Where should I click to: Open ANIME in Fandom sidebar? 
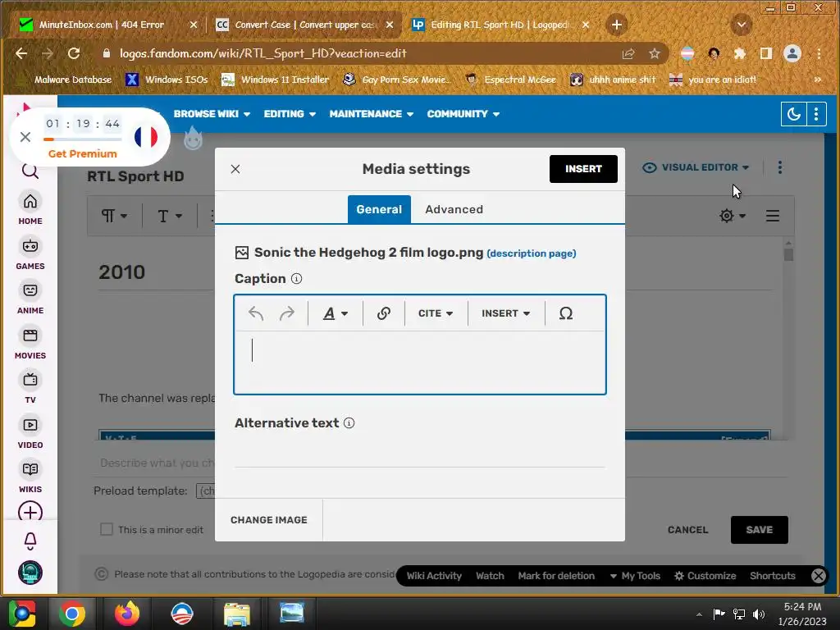pos(30,298)
